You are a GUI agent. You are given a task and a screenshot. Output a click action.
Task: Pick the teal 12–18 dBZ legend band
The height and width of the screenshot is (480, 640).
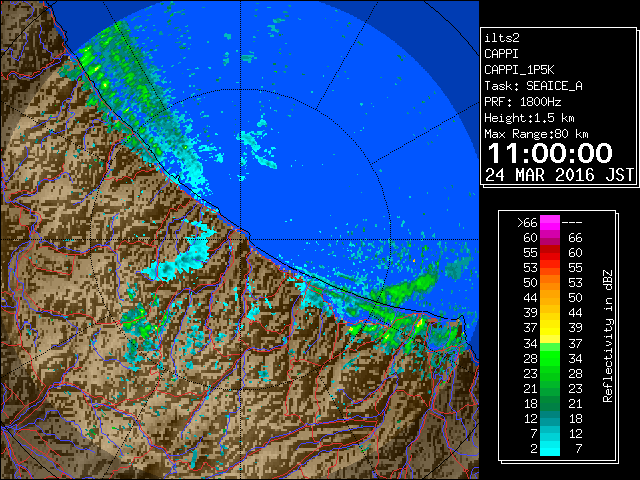click(550, 418)
